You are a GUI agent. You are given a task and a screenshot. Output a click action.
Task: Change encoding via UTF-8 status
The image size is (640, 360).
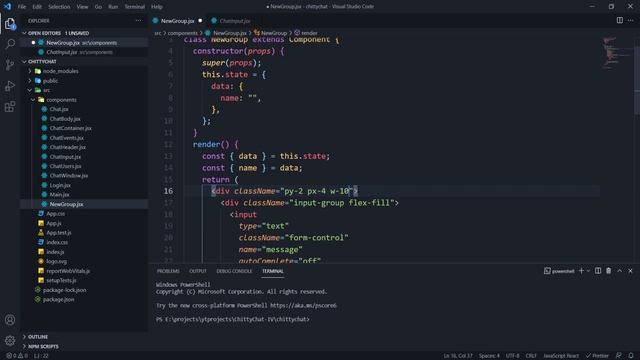[513, 356]
